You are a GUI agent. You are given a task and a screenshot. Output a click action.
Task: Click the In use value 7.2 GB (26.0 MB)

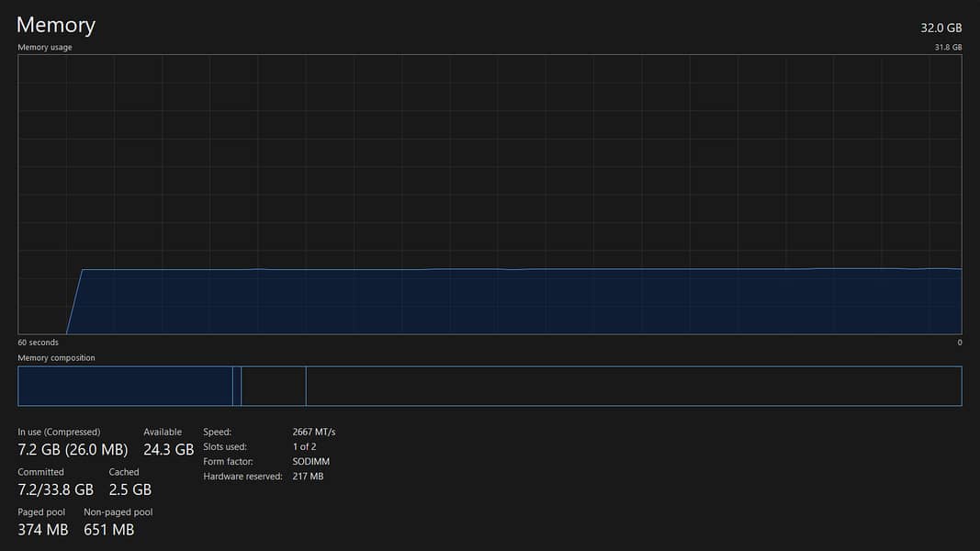pos(73,450)
